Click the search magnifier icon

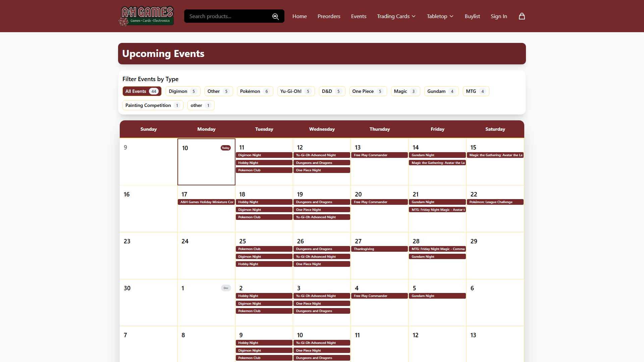click(275, 16)
